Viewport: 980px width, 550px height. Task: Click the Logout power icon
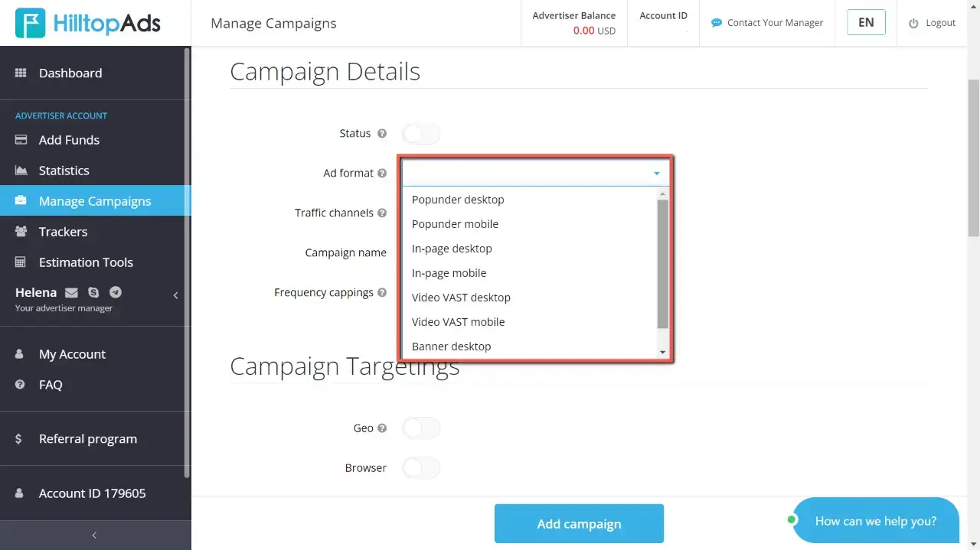pyautogui.click(x=915, y=22)
